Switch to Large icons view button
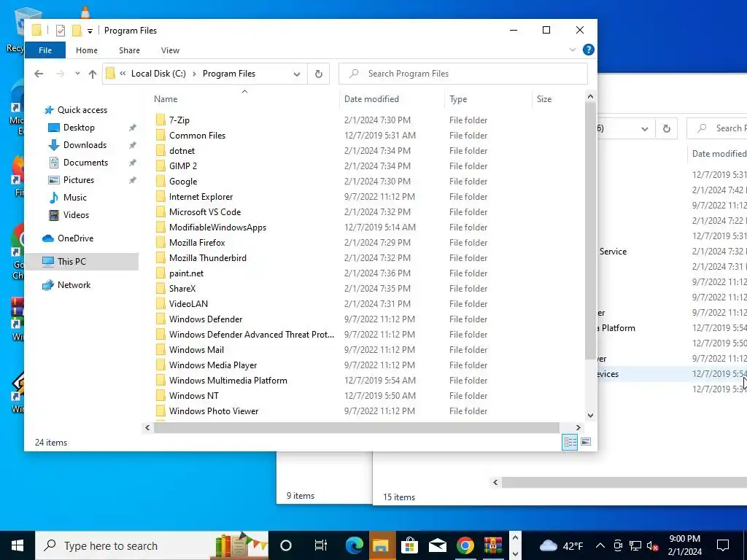This screenshot has width=747, height=560. (586, 442)
